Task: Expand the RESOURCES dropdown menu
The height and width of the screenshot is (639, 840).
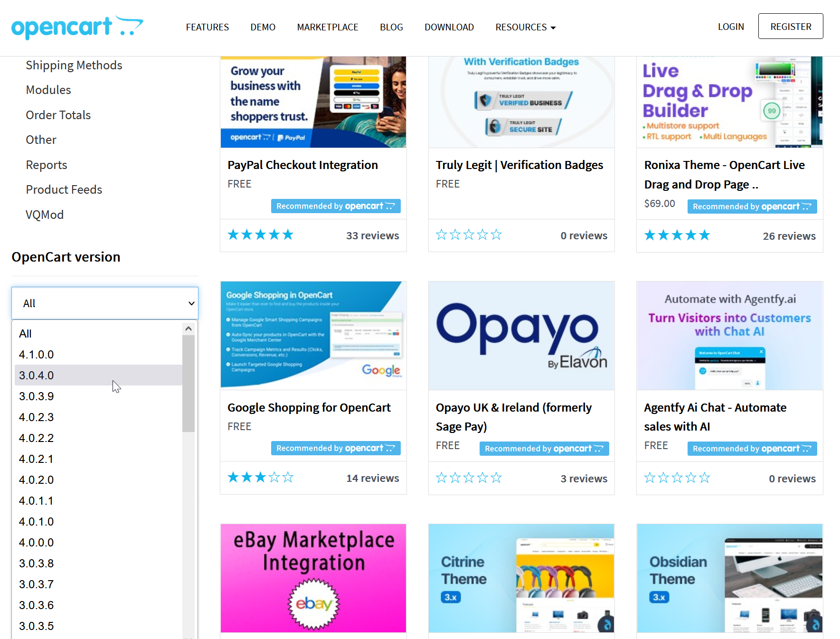Action: tap(526, 27)
